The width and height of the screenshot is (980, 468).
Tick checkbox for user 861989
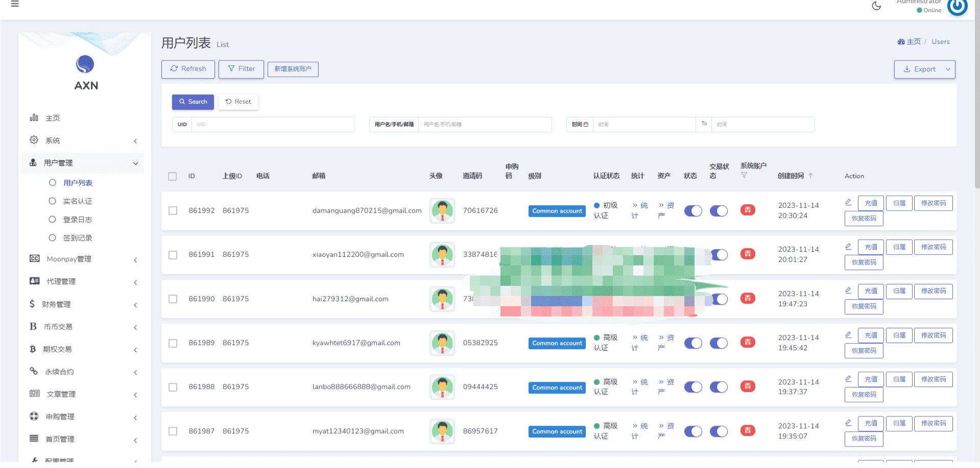click(173, 343)
